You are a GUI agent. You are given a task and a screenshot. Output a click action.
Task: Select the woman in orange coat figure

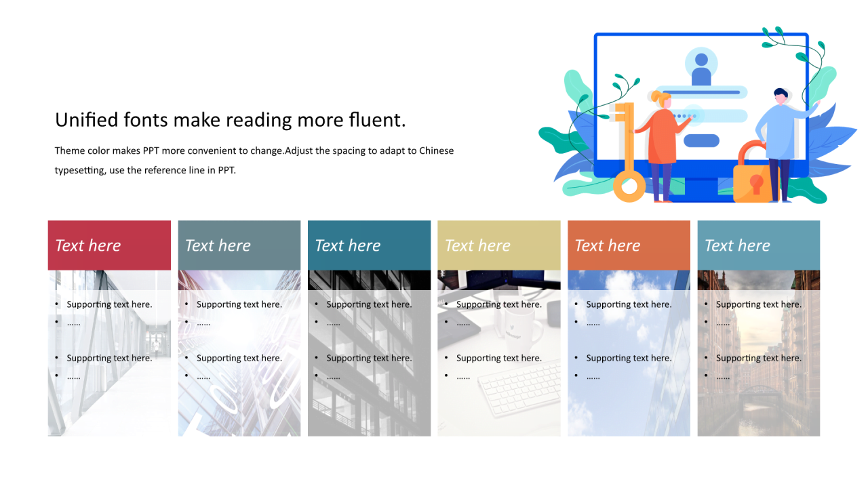(x=662, y=146)
